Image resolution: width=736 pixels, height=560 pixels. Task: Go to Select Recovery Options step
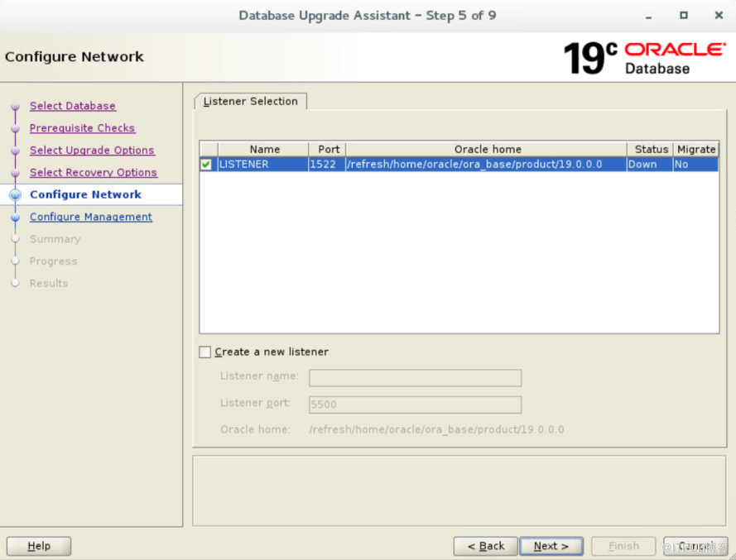[94, 172]
